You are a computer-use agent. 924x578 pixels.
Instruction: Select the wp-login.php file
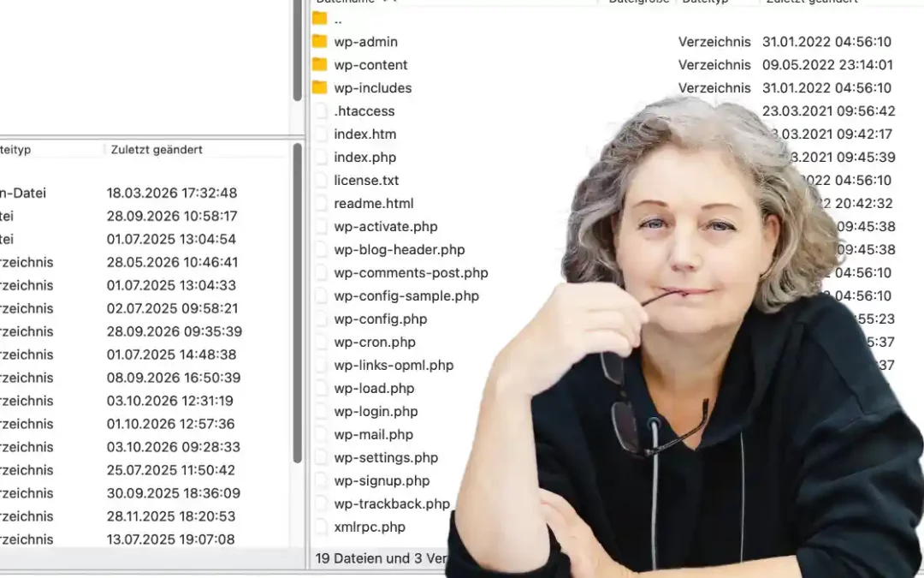click(x=376, y=411)
